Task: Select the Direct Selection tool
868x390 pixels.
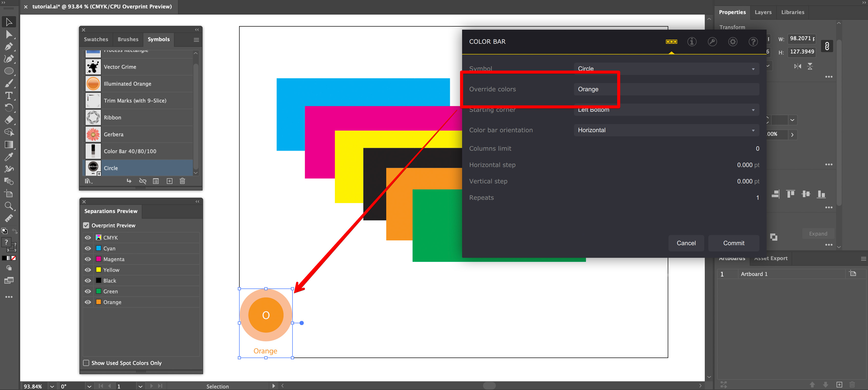Action: (x=9, y=34)
